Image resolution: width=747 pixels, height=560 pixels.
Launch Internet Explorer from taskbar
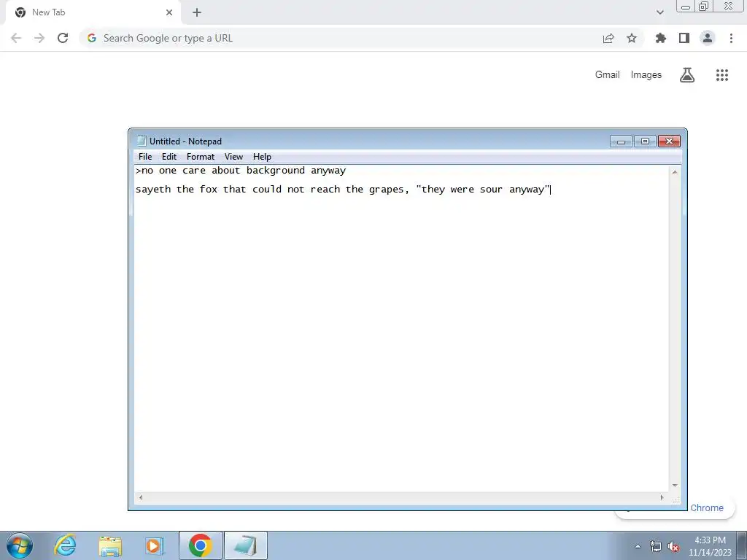point(65,545)
